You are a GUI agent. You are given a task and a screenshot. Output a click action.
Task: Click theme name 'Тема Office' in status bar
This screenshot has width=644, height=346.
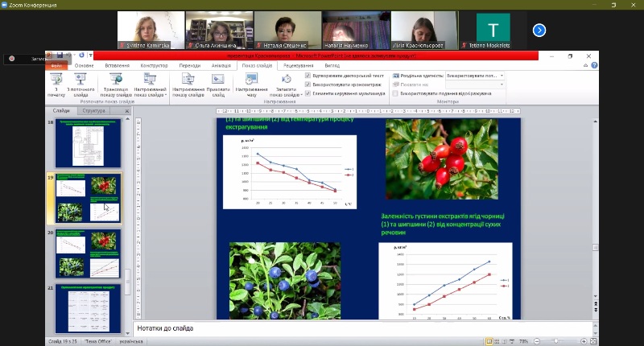pos(97,341)
